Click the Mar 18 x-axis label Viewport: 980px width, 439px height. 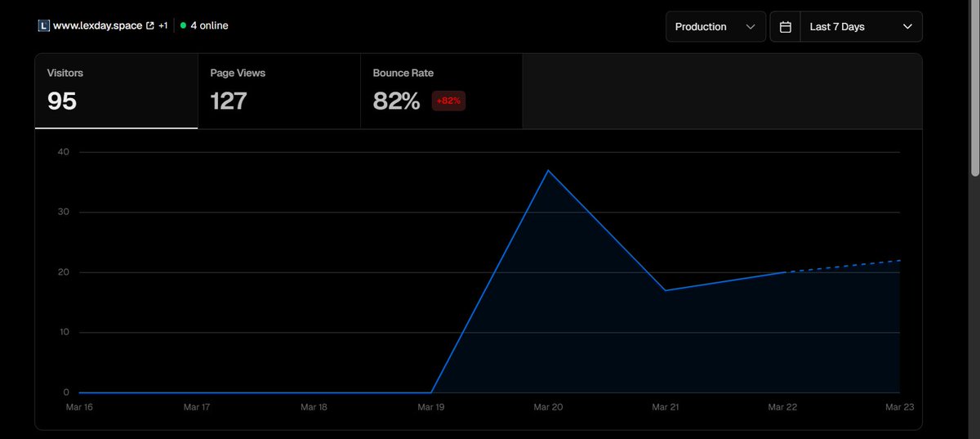tap(314, 406)
